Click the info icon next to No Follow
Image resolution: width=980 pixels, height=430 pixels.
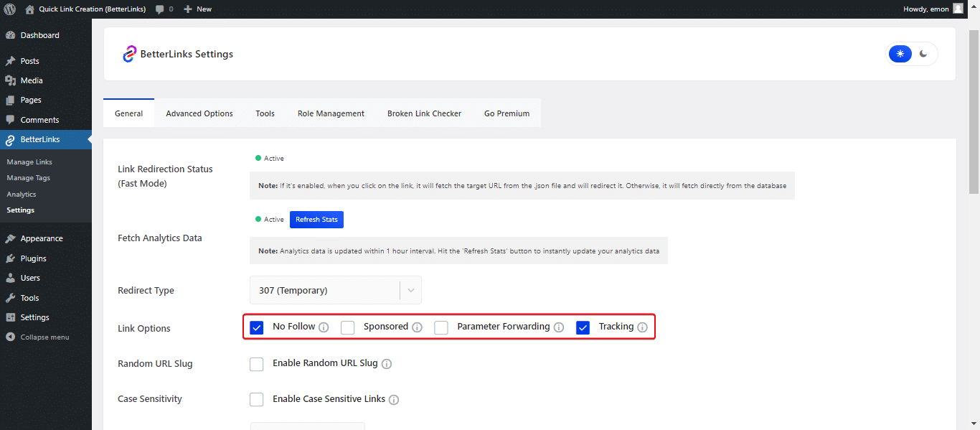pyautogui.click(x=324, y=327)
